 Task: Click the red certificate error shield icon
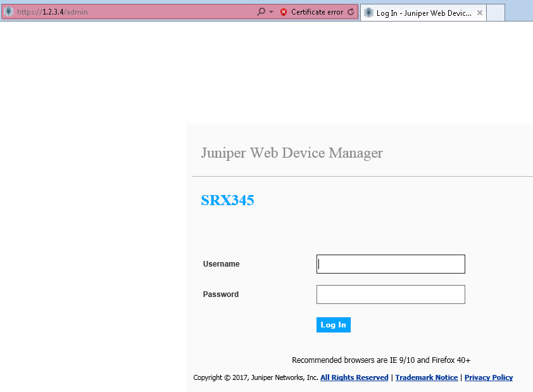(284, 12)
